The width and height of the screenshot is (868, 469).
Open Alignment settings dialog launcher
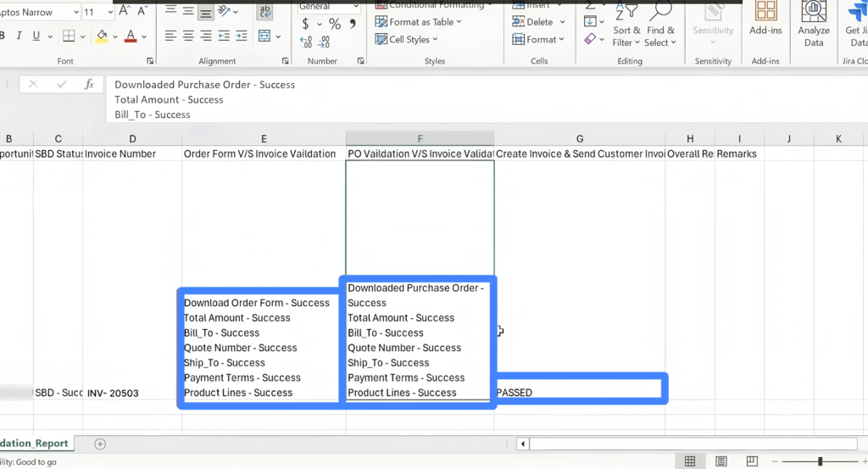[285, 61]
